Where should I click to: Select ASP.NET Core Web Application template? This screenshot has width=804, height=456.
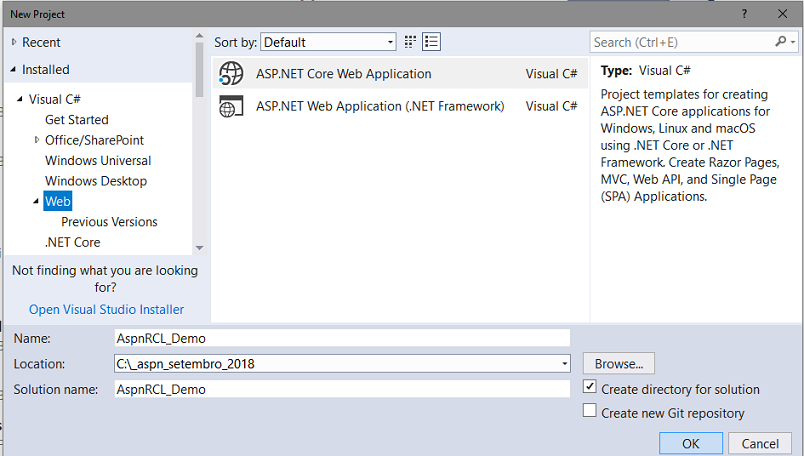point(400,73)
